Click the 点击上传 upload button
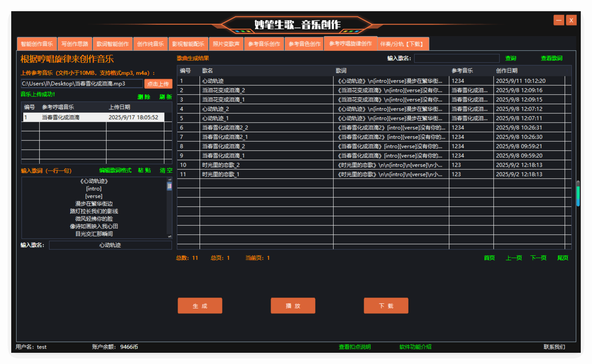 (x=158, y=84)
